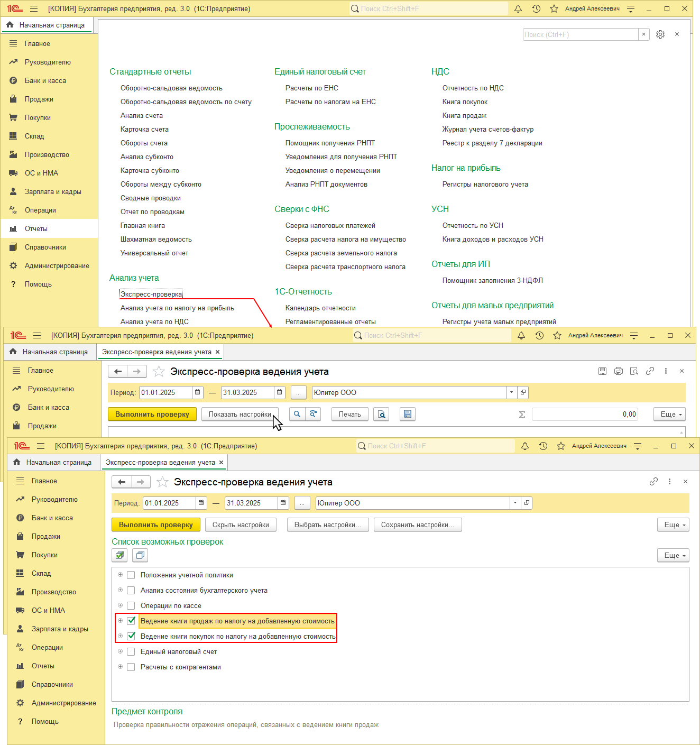The height and width of the screenshot is (745, 700).
Task: Expand the Операции по кассе tree node
Action: 120,605
